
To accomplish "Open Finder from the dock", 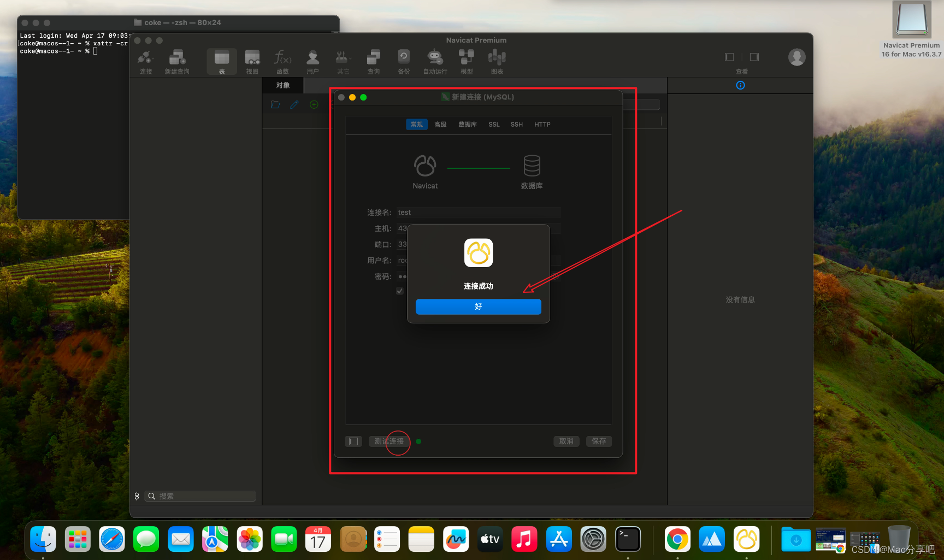I will point(43,539).
